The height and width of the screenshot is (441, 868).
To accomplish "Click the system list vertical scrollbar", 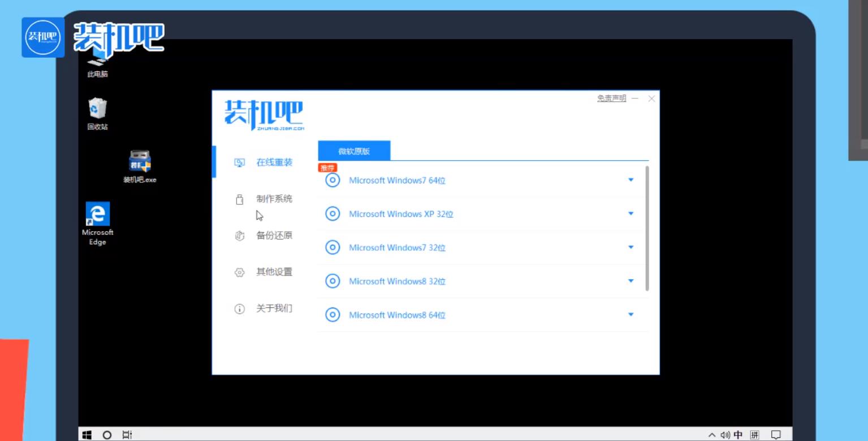I will 647,229.
